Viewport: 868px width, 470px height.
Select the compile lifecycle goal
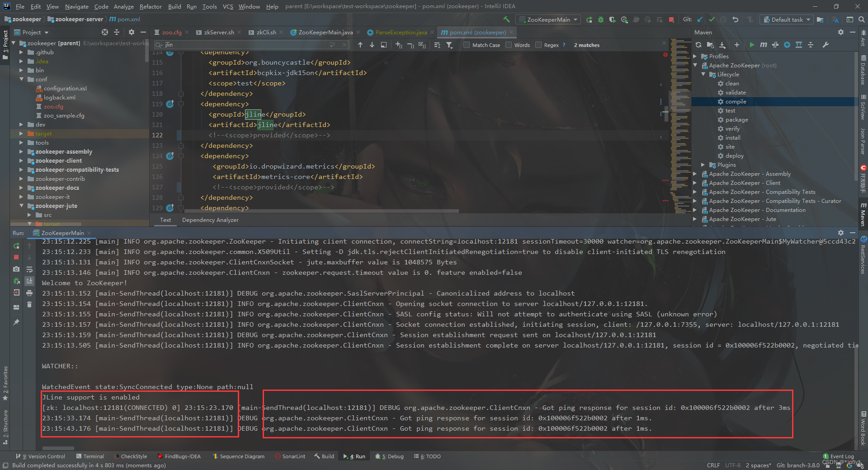coord(736,102)
